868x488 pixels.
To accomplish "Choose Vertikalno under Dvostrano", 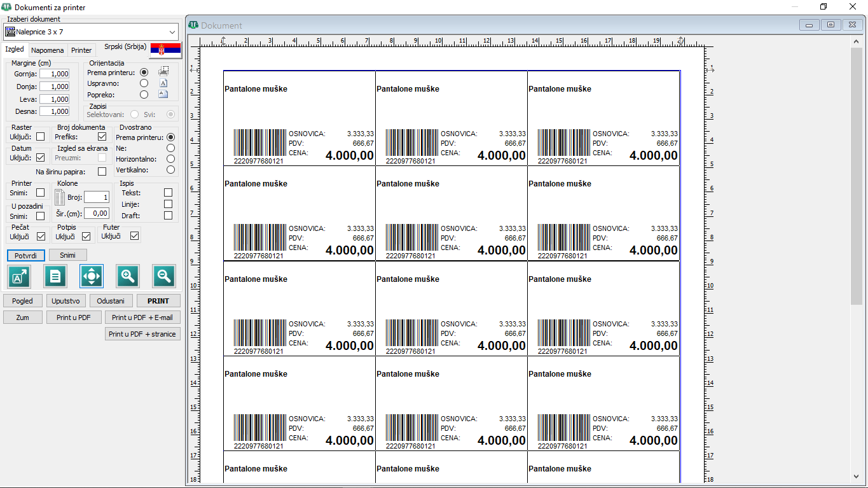I will coord(170,170).
